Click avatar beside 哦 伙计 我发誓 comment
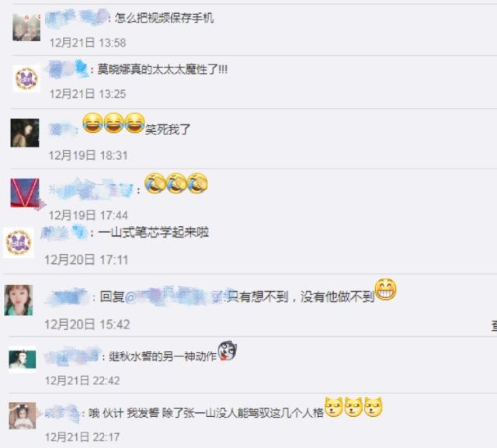 coord(23,415)
